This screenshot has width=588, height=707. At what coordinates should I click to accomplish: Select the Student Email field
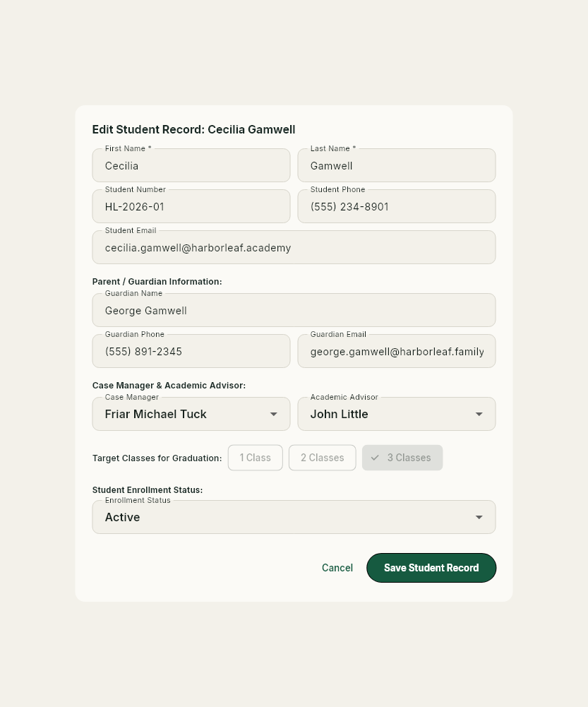click(294, 247)
